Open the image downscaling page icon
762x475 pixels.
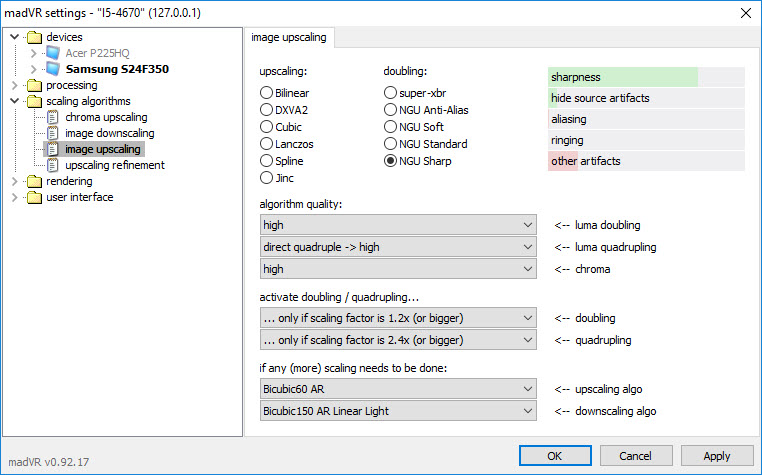(x=53, y=133)
